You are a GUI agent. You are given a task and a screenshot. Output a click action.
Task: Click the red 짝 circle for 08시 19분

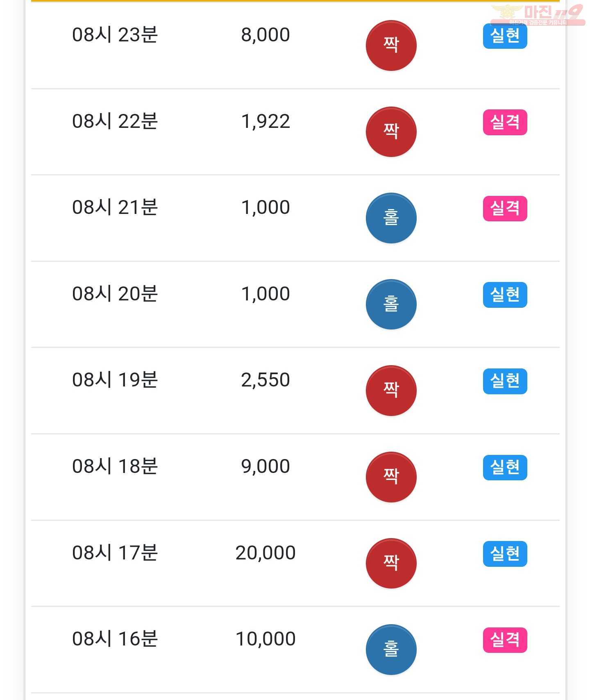[391, 391]
